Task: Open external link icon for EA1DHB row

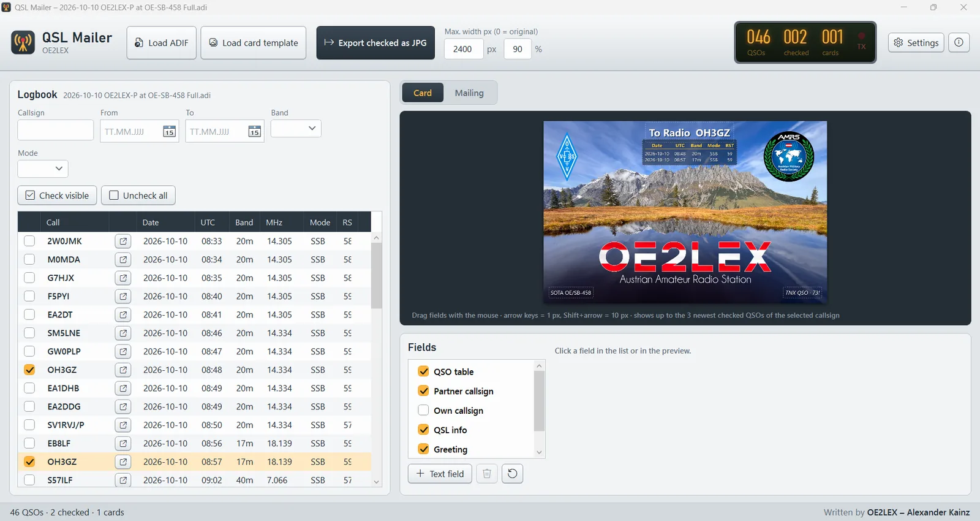Action: point(123,389)
